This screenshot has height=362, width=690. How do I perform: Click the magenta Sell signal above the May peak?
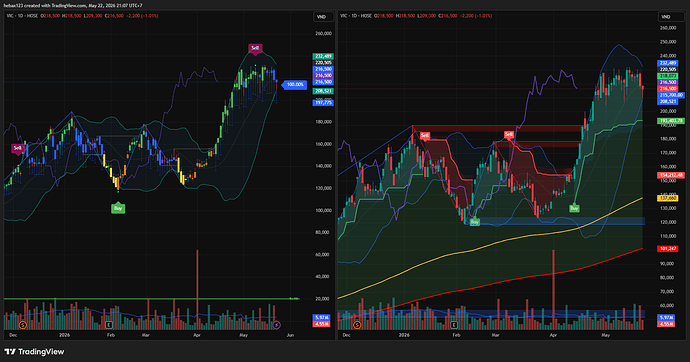coord(255,48)
